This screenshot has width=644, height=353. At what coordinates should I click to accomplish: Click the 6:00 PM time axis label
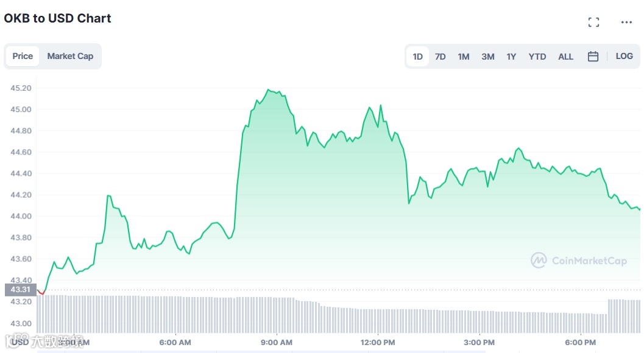click(581, 342)
